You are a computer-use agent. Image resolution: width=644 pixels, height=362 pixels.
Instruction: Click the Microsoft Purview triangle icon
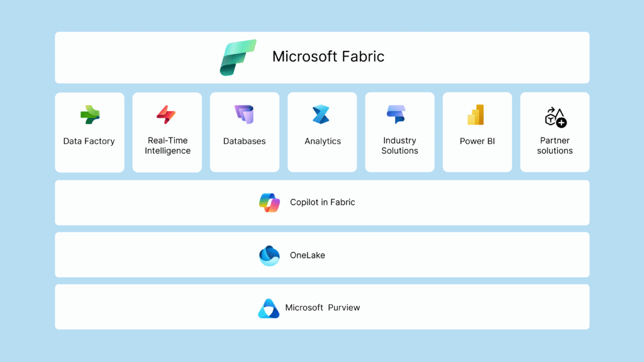269,308
